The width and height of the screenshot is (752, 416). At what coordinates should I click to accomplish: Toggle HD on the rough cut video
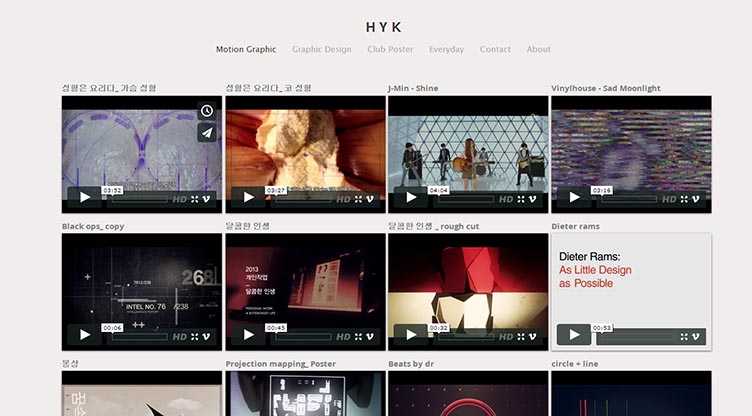pos(506,337)
